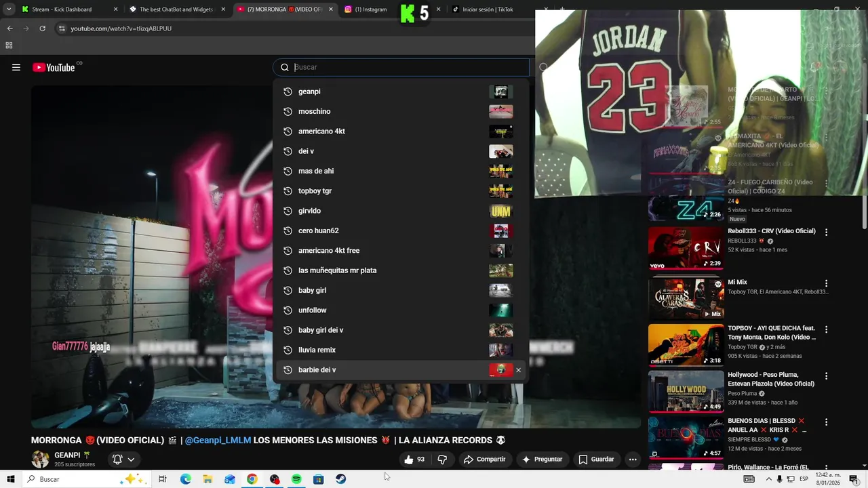Open BUENOS DIAS | BLESSD video thumbnail

click(686, 437)
